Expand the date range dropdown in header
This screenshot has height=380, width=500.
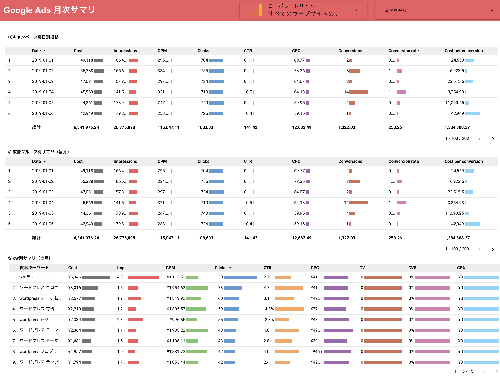pyautogui.click(x=492, y=11)
